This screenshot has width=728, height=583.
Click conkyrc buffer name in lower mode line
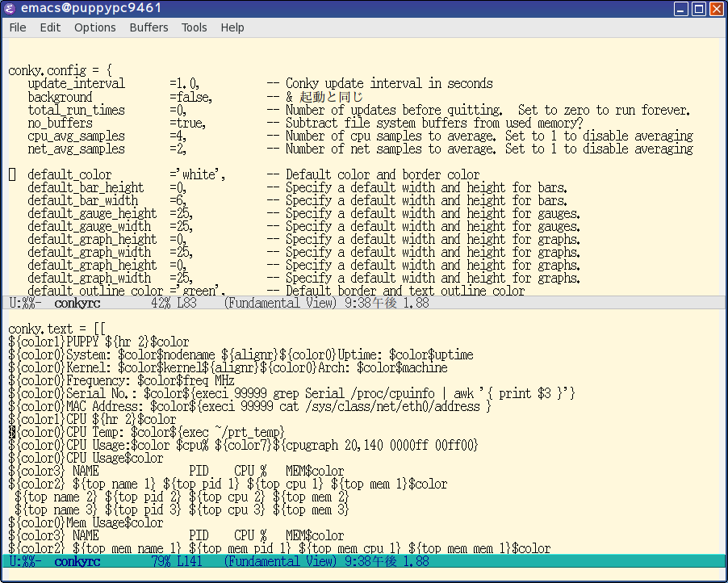pyautogui.click(x=77, y=562)
